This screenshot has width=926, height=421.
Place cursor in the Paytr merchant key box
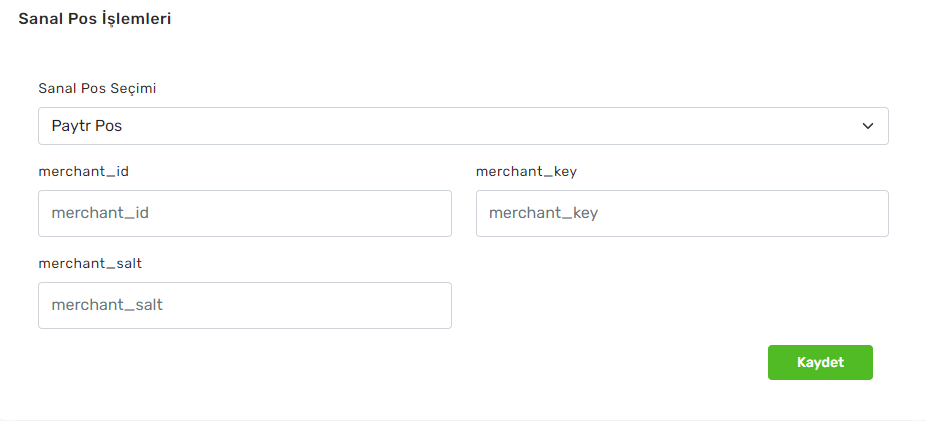coord(682,213)
